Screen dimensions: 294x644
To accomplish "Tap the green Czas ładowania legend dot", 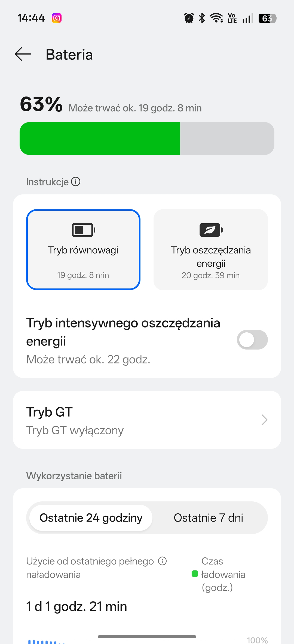I will pos(195,574).
